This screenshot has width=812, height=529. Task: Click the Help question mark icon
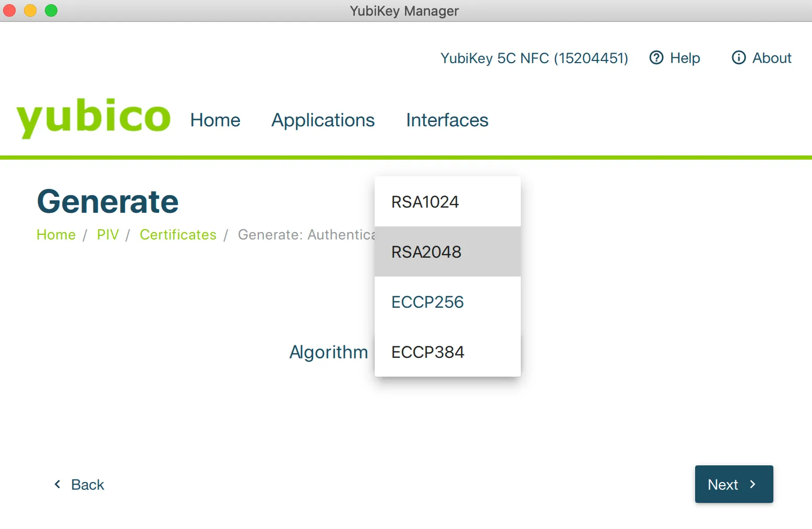656,58
